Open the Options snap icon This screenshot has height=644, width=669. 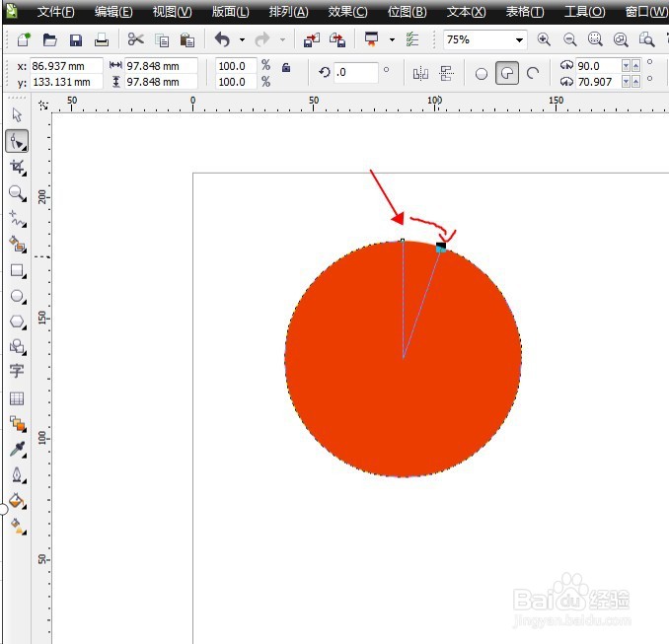click(411, 39)
